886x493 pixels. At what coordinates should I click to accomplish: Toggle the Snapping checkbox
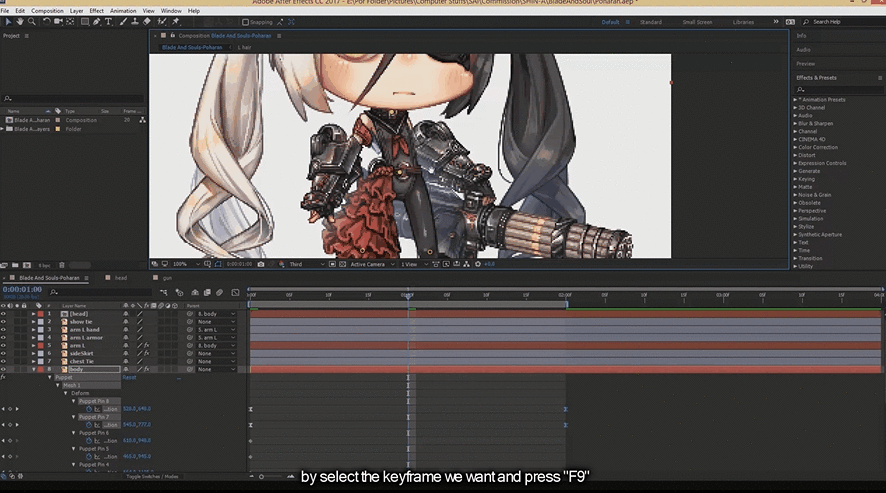click(x=245, y=22)
